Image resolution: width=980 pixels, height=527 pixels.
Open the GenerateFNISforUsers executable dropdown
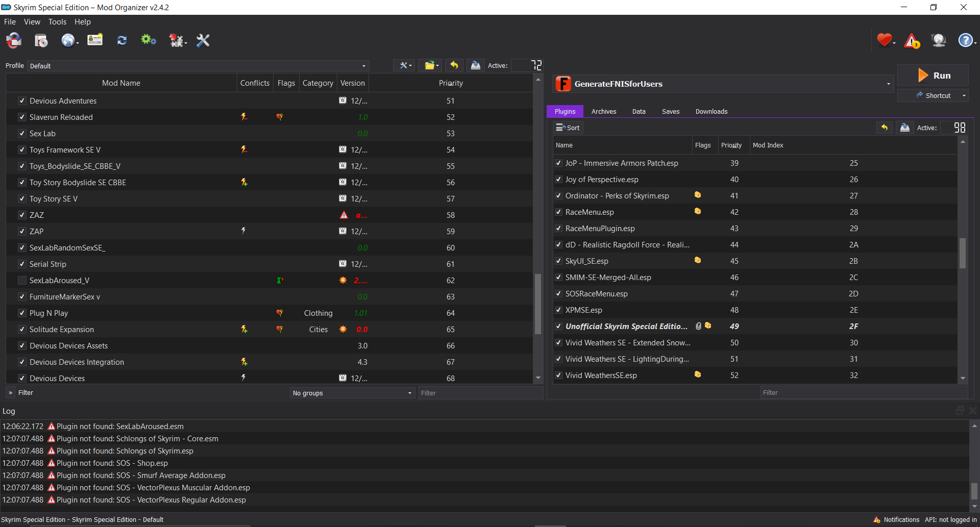[723, 84]
